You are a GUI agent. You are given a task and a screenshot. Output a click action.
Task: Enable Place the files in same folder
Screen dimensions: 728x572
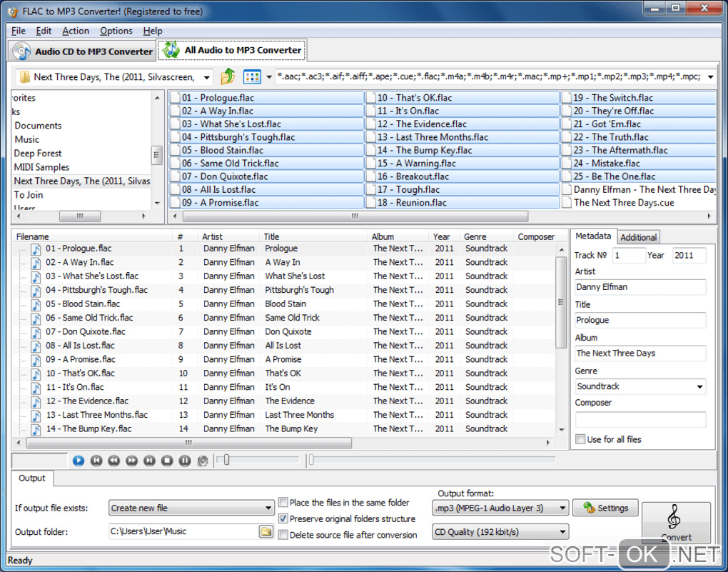coord(283,502)
